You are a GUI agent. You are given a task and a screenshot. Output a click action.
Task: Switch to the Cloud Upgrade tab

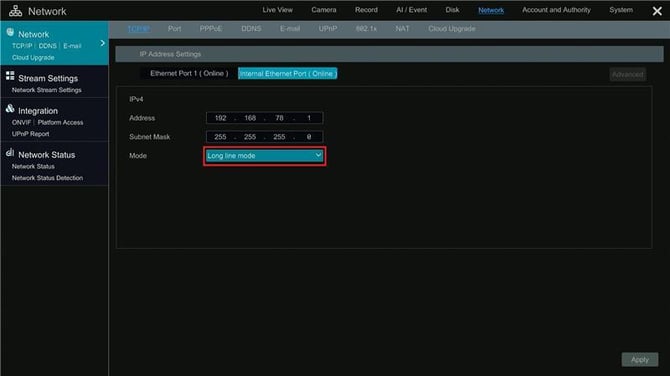452,29
